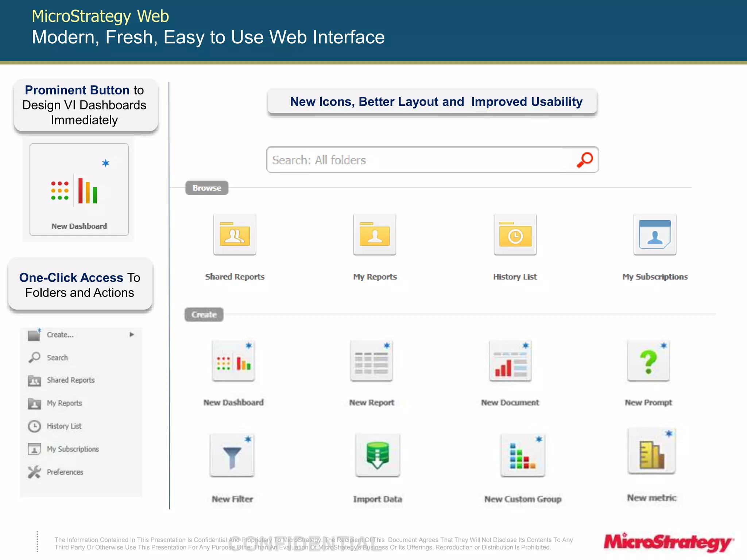This screenshot has height=560, width=747.
Task: Click the New Report text label
Action: (x=372, y=402)
